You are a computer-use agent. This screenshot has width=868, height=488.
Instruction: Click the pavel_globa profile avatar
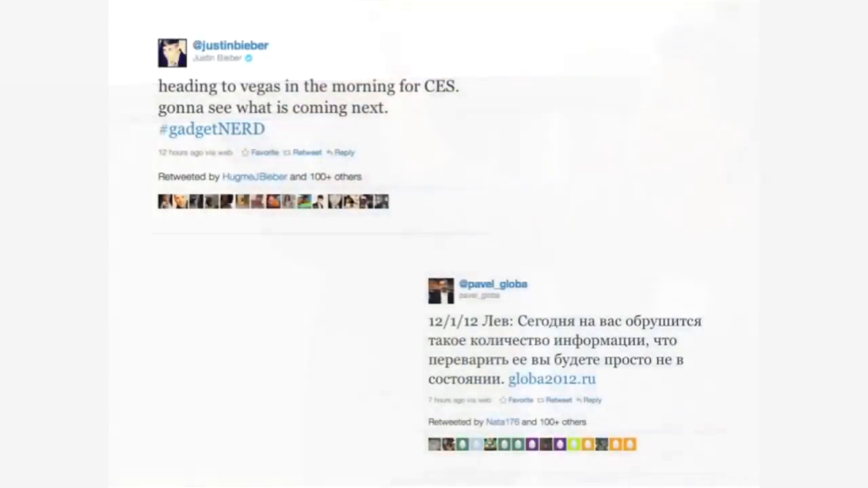(x=441, y=291)
